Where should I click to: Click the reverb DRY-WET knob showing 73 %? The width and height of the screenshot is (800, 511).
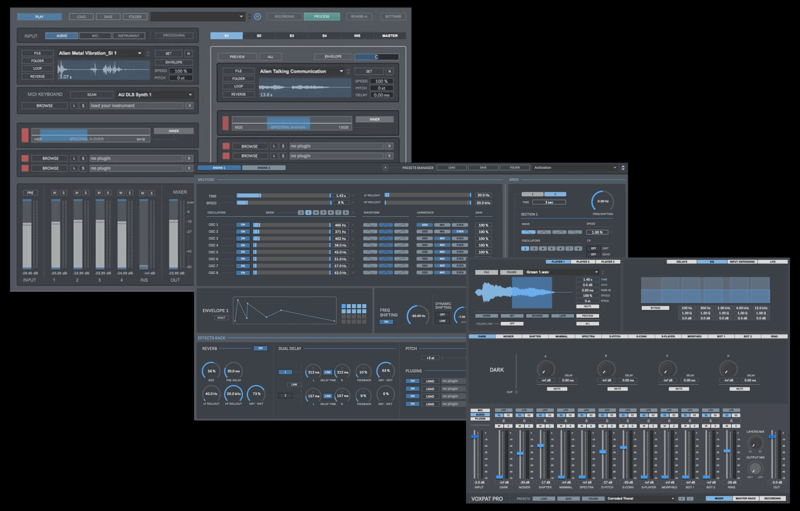tap(256, 394)
